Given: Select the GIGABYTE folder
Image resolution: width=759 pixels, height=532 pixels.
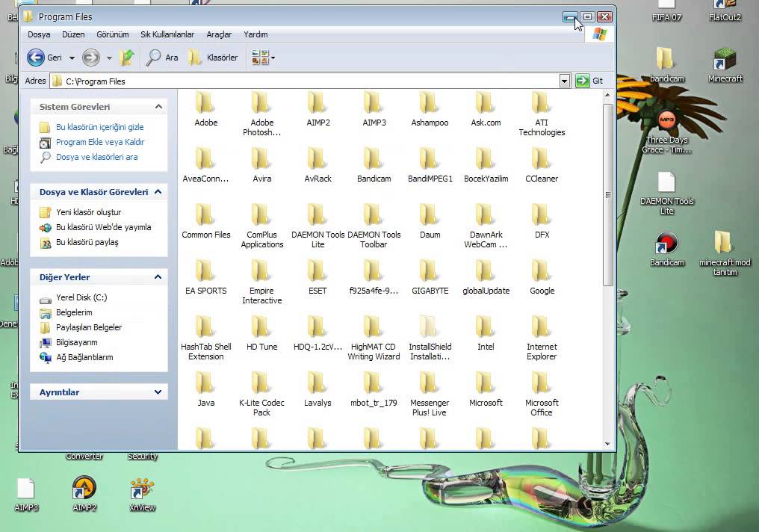Looking at the screenshot, I should pos(430,278).
